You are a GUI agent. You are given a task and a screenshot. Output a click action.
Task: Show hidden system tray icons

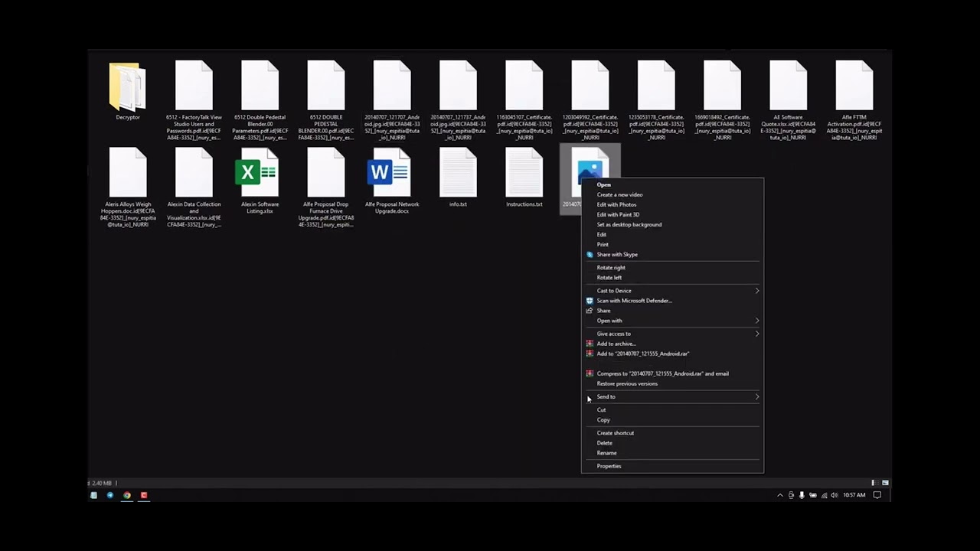(x=780, y=495)
